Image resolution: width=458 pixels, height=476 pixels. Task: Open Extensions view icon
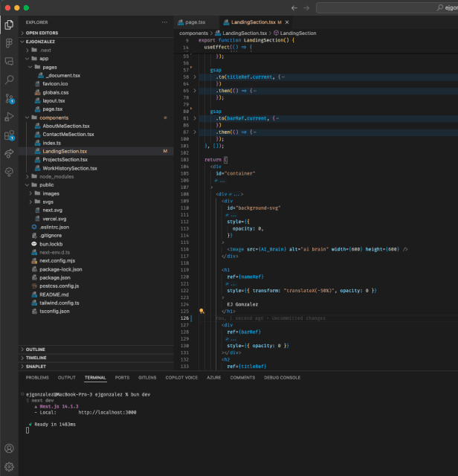coord(9,135)
